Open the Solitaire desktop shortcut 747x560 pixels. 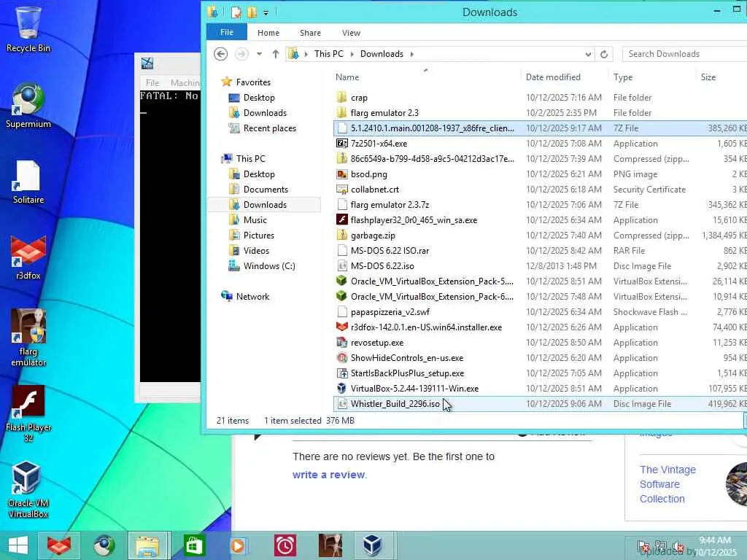click(28, 182)
